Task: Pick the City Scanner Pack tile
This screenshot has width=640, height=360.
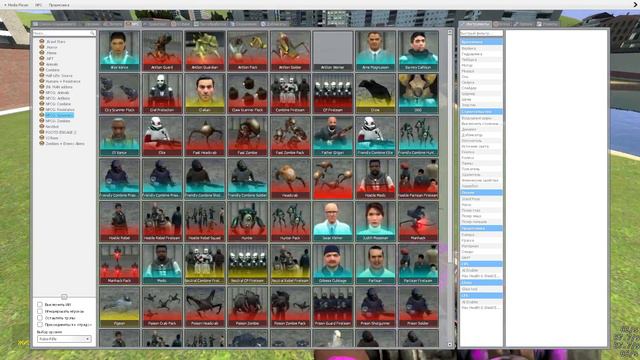Action: click(119, 93)
